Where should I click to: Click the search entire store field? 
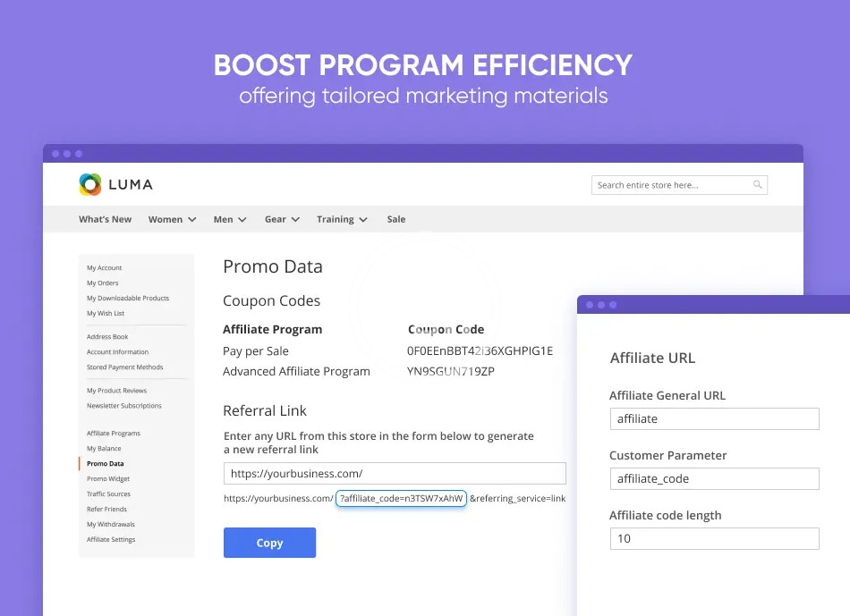(x=671, y=185)
